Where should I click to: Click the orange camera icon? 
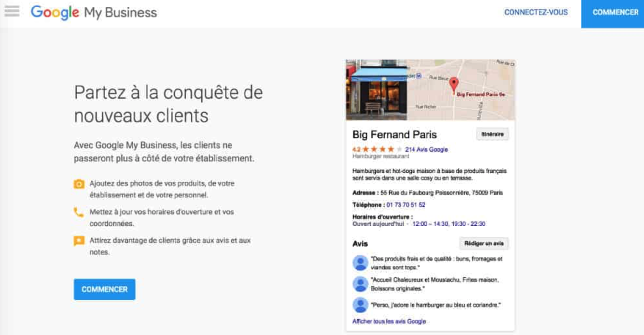[79, 184]
